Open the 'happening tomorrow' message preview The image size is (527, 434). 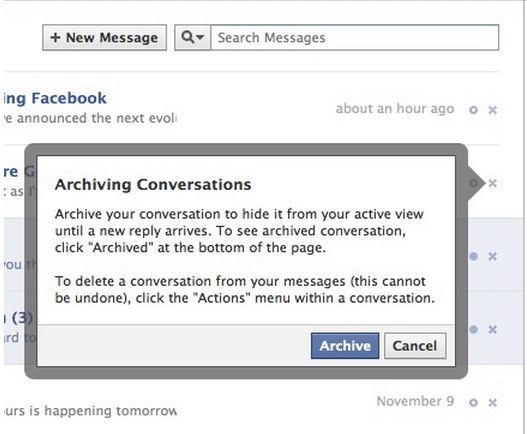pos(90,411)
